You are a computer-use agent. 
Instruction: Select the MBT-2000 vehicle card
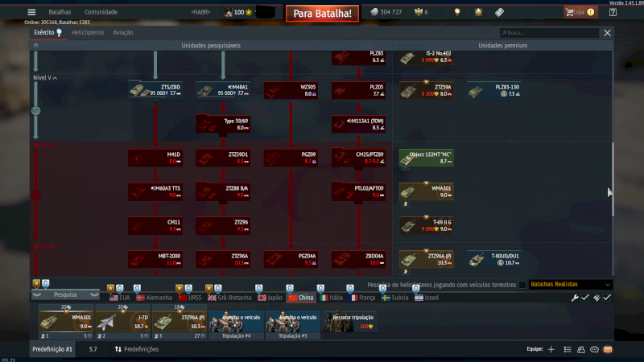click(155, 259)
